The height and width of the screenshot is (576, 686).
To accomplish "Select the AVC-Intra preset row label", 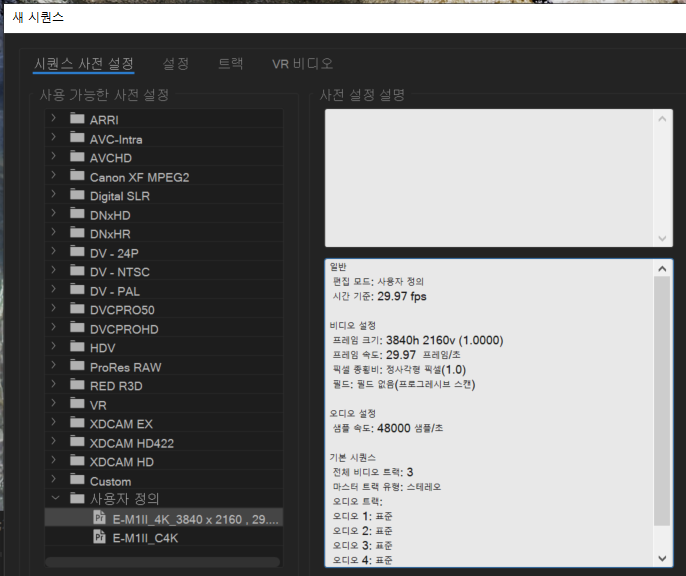I will tap(116, 140).
